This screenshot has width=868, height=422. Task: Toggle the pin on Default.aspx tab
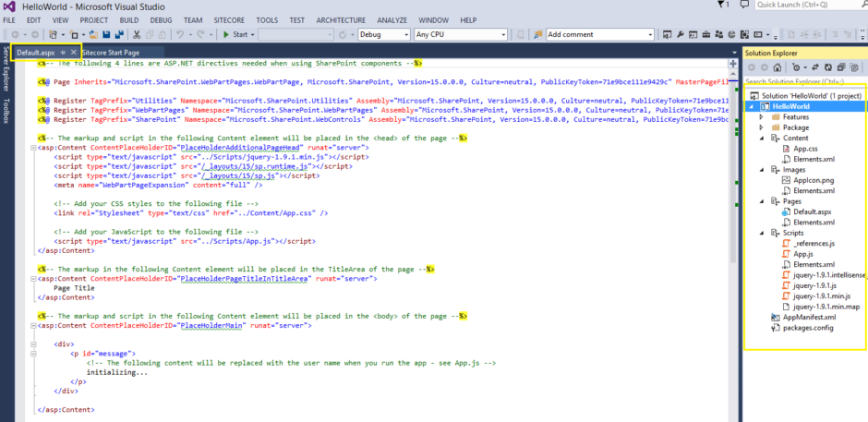62,53
